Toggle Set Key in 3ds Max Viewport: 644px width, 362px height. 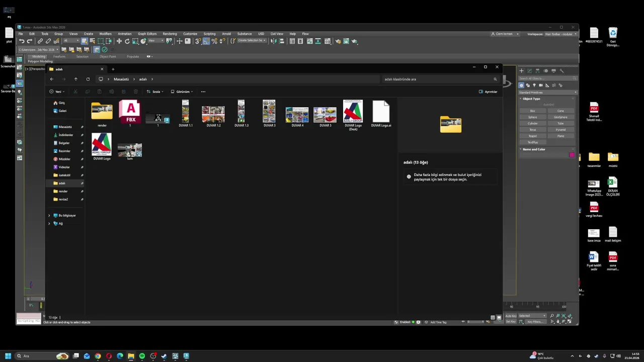click(511, 321)
